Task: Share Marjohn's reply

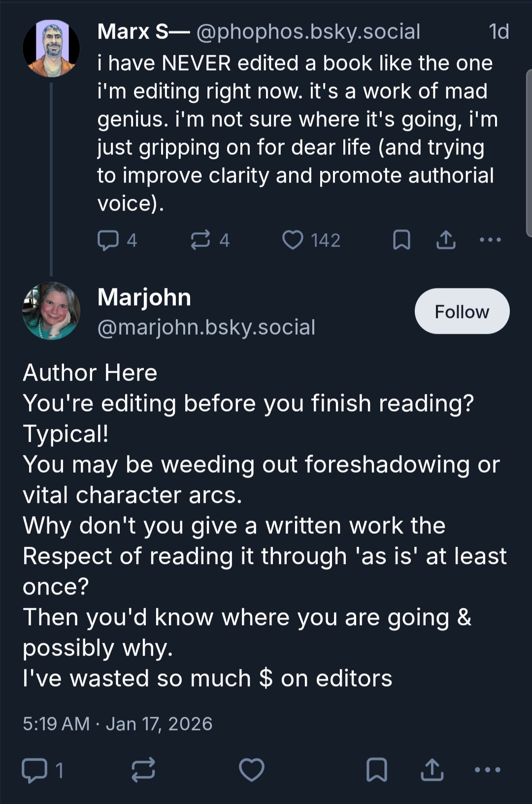Action: click(432, 770)
